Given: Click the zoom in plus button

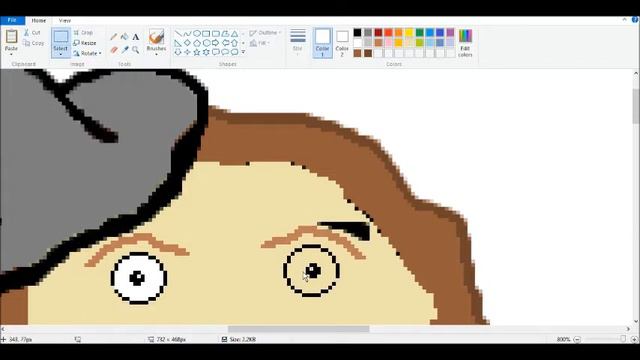Looking at the screenshot, I should click(x=634, y=339).
